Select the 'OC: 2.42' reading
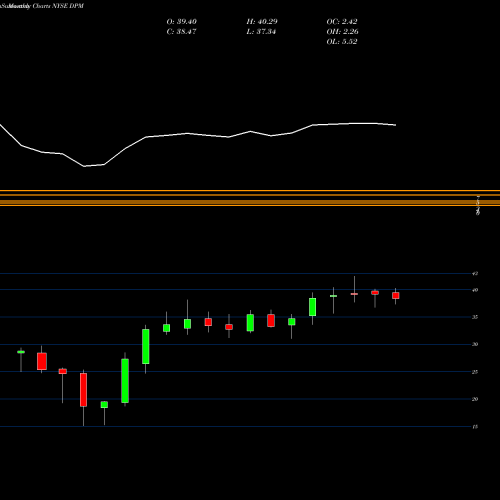 point(342,22)
